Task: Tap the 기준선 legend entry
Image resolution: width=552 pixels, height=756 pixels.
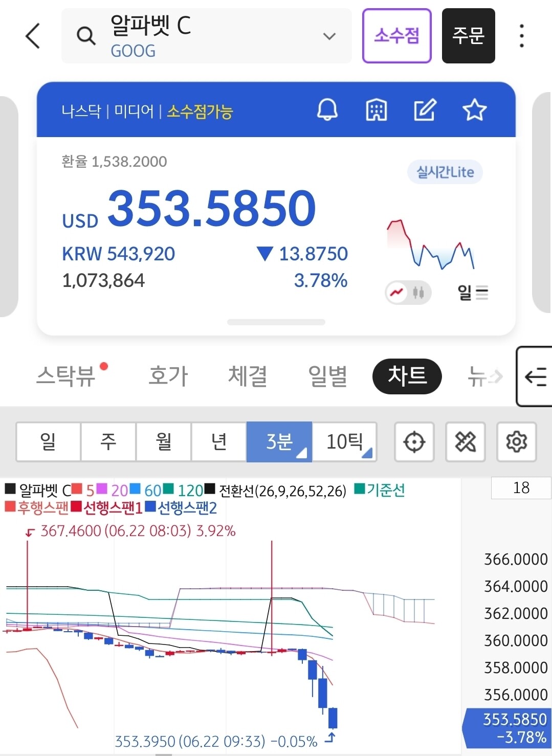Action: click(x=380, y=490)
